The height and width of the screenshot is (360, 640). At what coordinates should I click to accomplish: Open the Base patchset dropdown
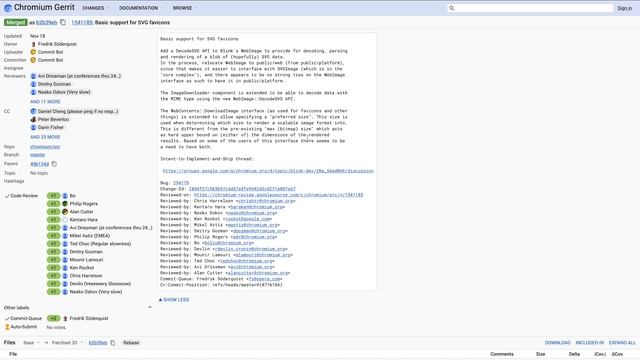click(32, 343)
